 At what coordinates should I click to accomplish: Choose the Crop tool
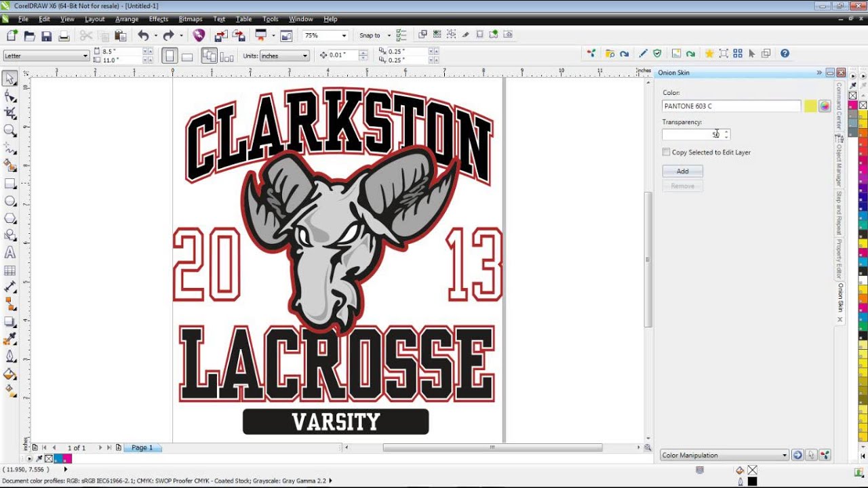point(10,113)
